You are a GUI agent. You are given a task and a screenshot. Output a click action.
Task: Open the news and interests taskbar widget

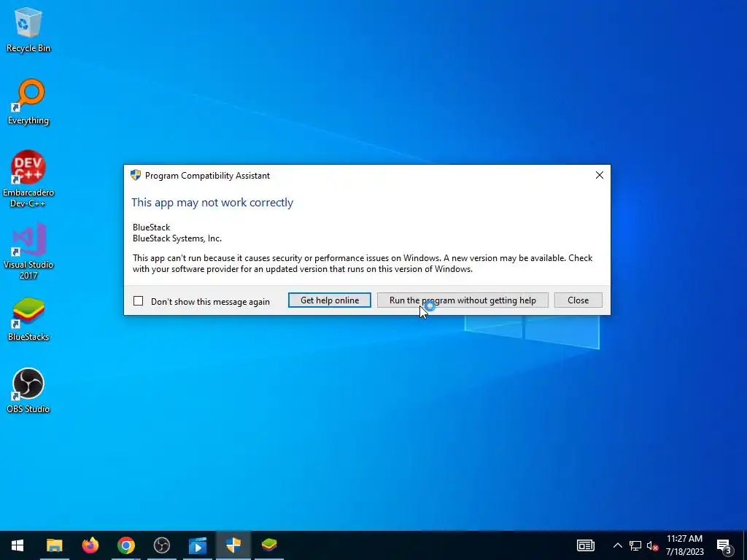click(586, 545)
